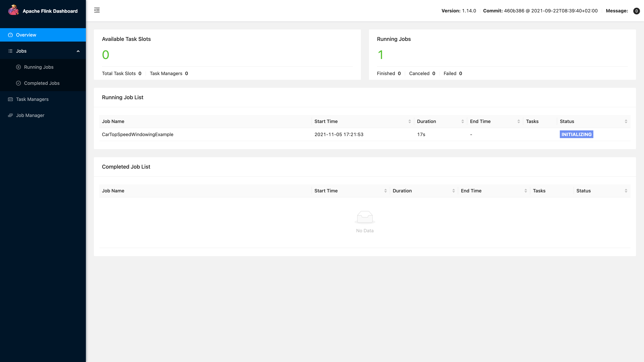Sort completed jobs by End Time

click(525, 191)
